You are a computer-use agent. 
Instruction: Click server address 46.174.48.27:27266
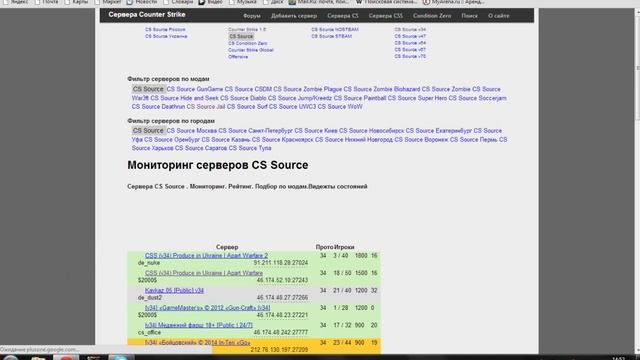pyautogui.click(x=282, y=298)
